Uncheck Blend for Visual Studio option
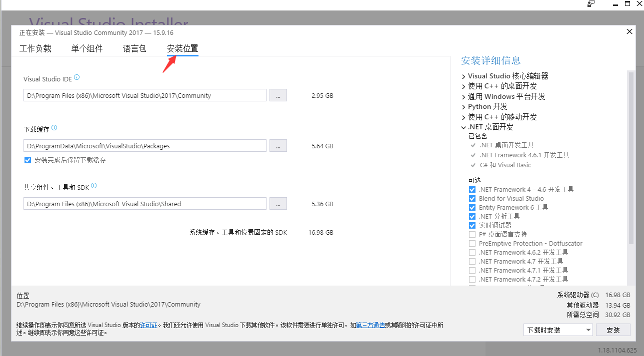The image size is (644, 356). click(472, 199)
